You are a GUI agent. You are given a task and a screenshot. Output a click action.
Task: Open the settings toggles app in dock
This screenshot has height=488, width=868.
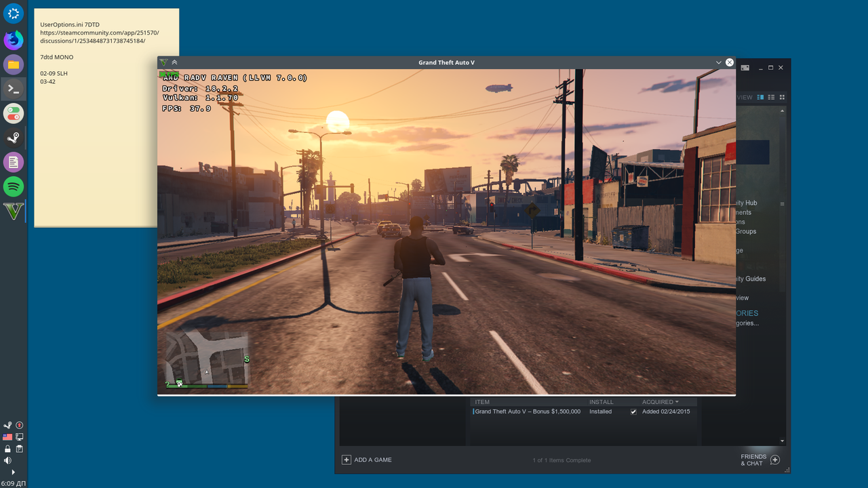point(14,113)
